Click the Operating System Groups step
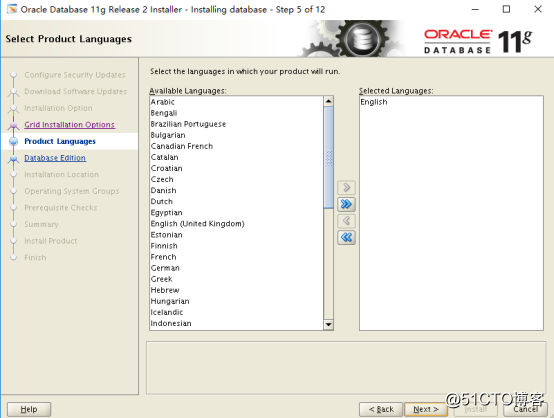Image resolution: width=554 pixels, height=418 pixels. point(72,191)
